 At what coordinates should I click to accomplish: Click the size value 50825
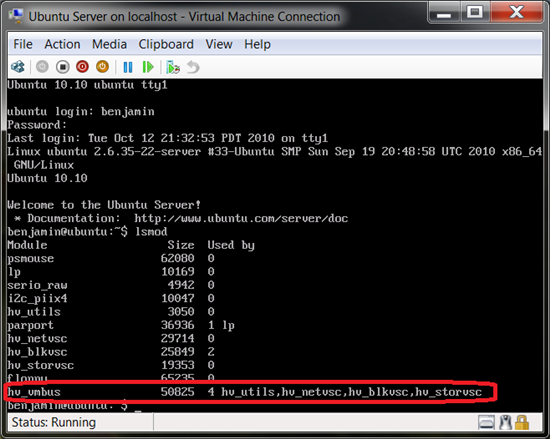coord(177,392)
